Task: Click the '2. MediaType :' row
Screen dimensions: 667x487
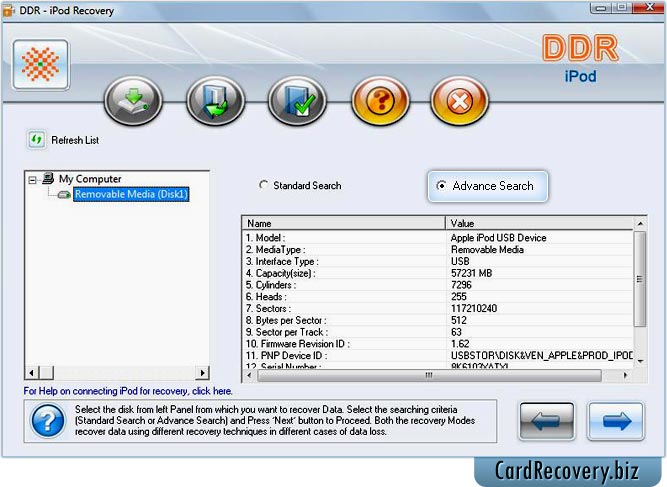Action: tap(438, 250)
